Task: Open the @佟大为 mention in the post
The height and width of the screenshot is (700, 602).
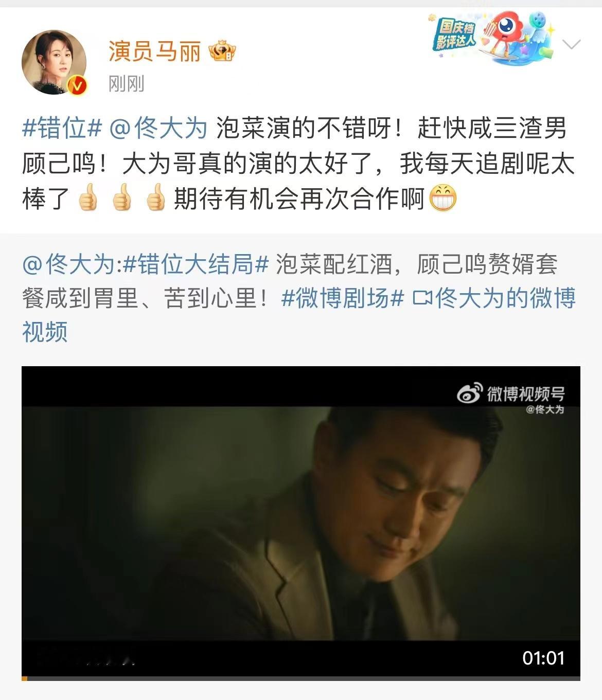Action: (157, 128)
